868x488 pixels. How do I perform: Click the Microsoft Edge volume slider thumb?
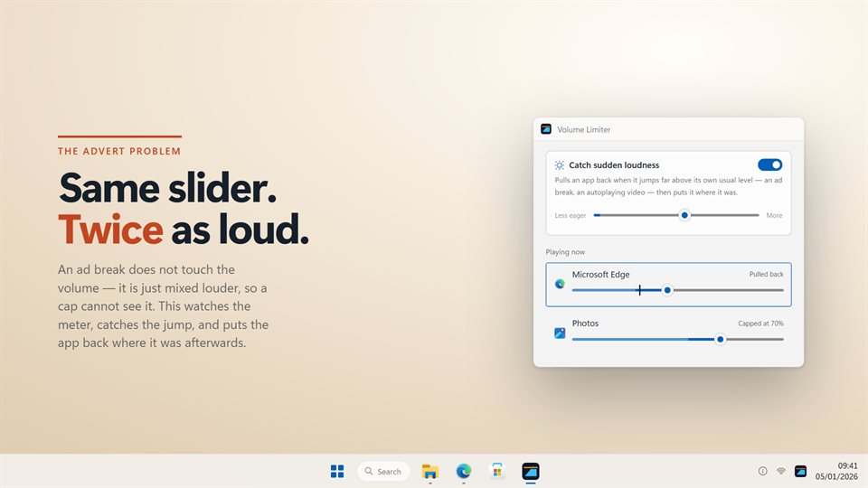(x=667, y=290)
